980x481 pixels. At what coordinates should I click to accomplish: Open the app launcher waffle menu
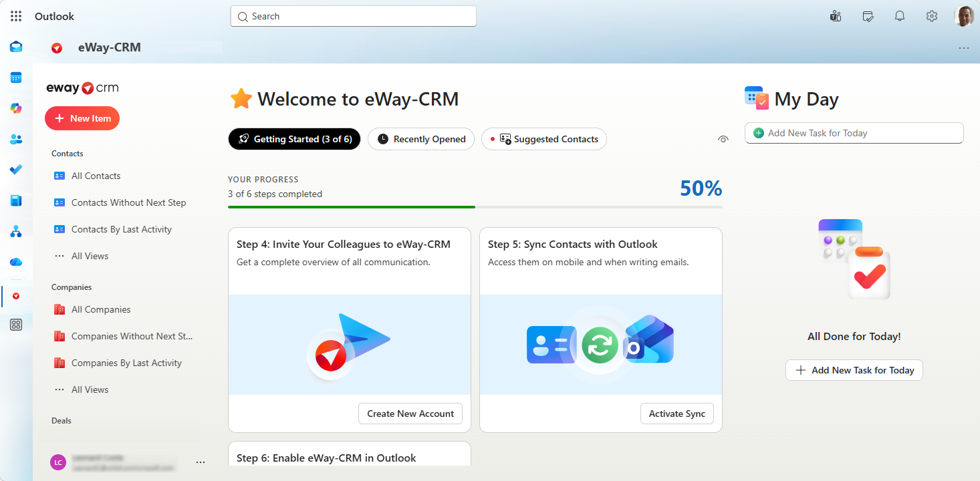16,16
